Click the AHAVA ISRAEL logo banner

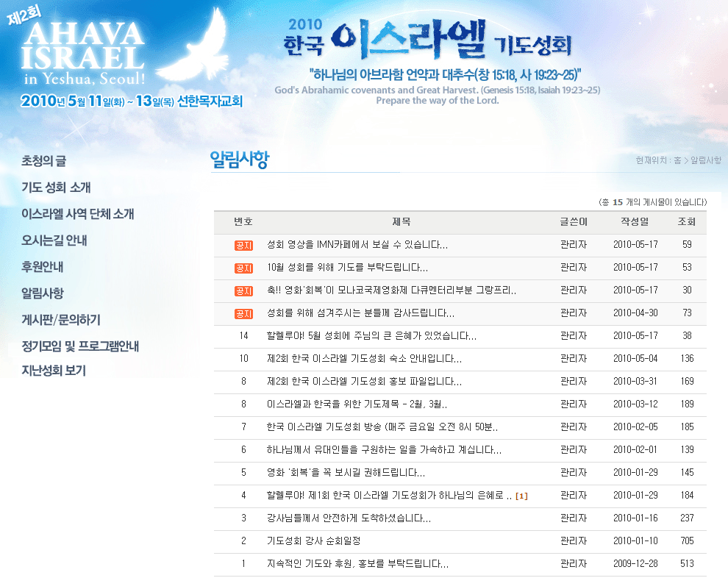pos(82,54)
